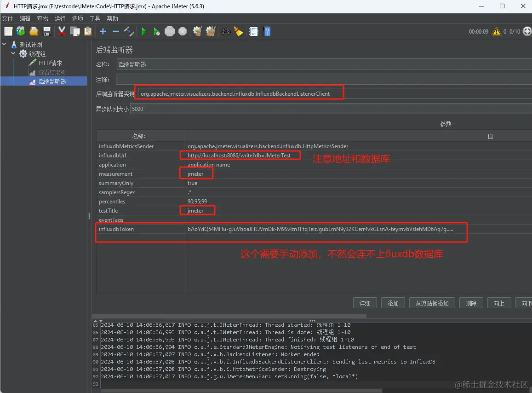Screen dimensions: 532x393
Task: Click the 从剪贴板添加 button
Action: (x=432, y=303)
